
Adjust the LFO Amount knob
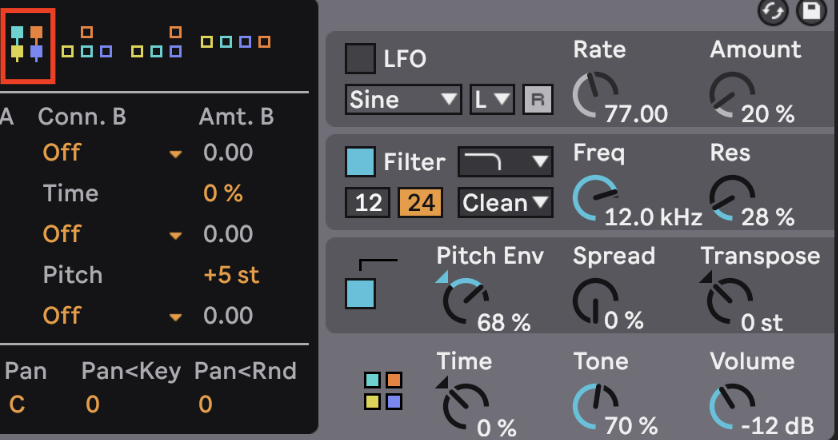click(732, 95)
